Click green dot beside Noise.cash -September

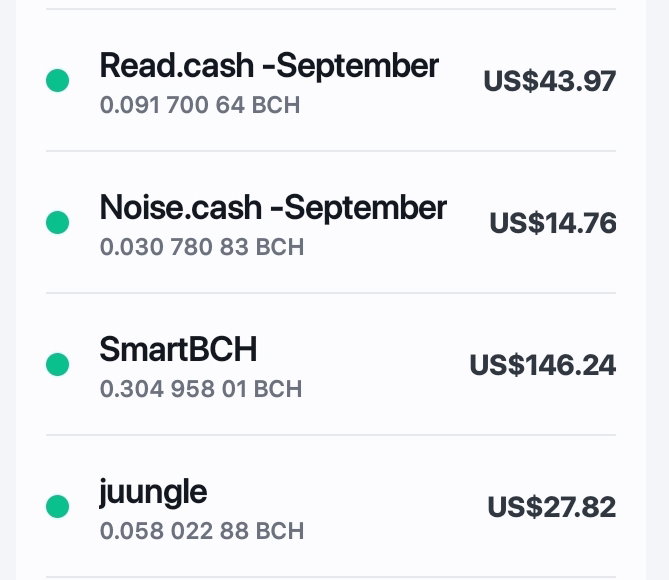point(58,222)
